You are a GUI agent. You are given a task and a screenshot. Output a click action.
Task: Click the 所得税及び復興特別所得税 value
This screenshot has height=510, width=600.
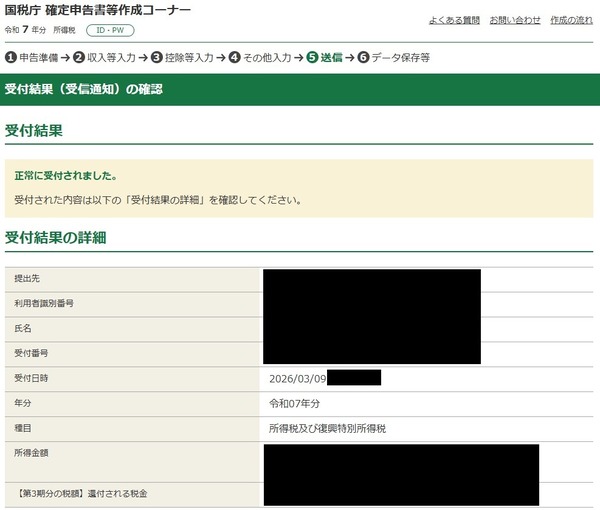(327, 429)
